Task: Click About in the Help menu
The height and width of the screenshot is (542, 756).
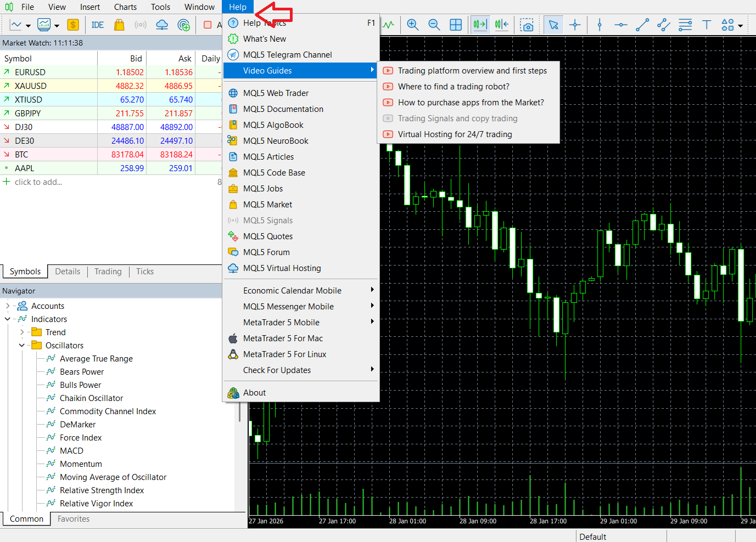Action: pyautogui.click(x=301, y=393)
